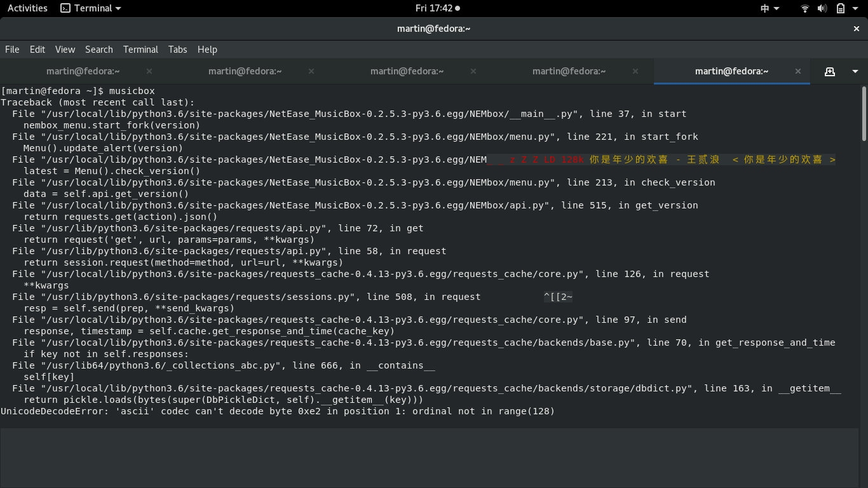Close the second terminal tab
Image resolution: width=868 pixels, height=488 pixels.
(x=311, y=71)
